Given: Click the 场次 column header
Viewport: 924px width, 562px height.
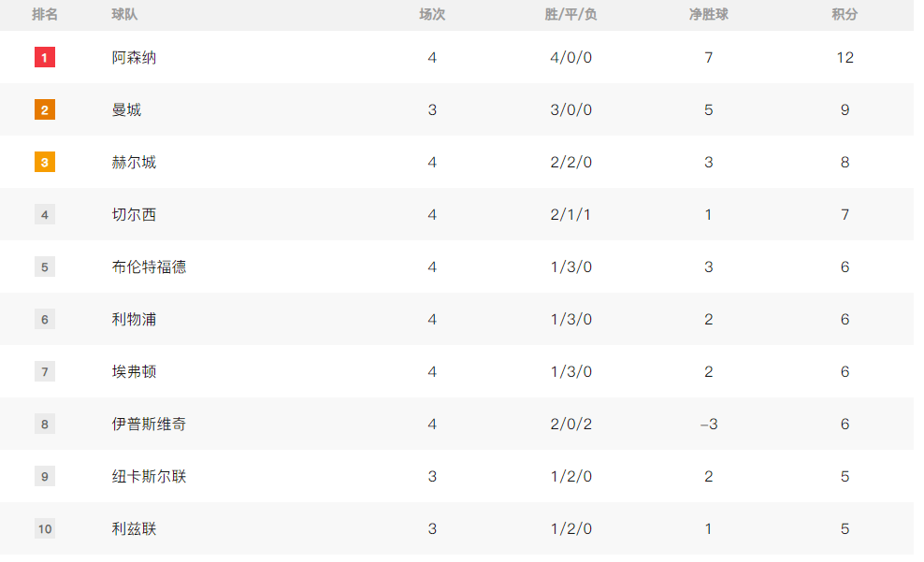Looking at the screenshot, I should (x=432, y=15).
